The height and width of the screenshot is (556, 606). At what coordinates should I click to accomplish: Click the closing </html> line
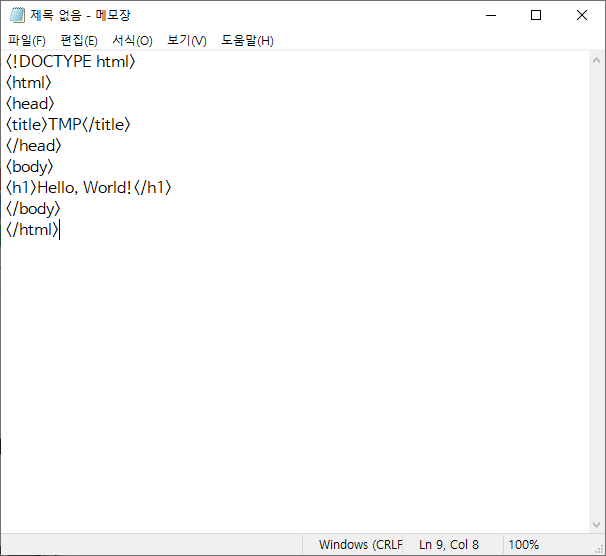[32, 230]
